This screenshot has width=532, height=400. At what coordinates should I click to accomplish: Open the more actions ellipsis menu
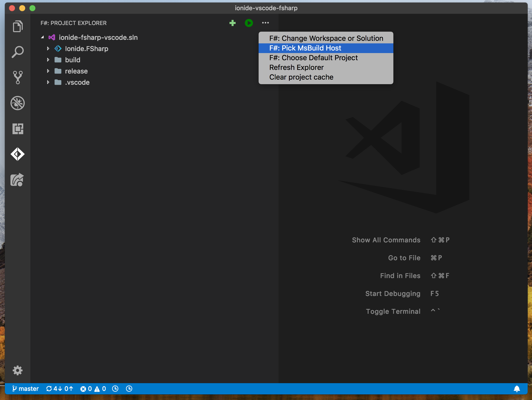265,23
